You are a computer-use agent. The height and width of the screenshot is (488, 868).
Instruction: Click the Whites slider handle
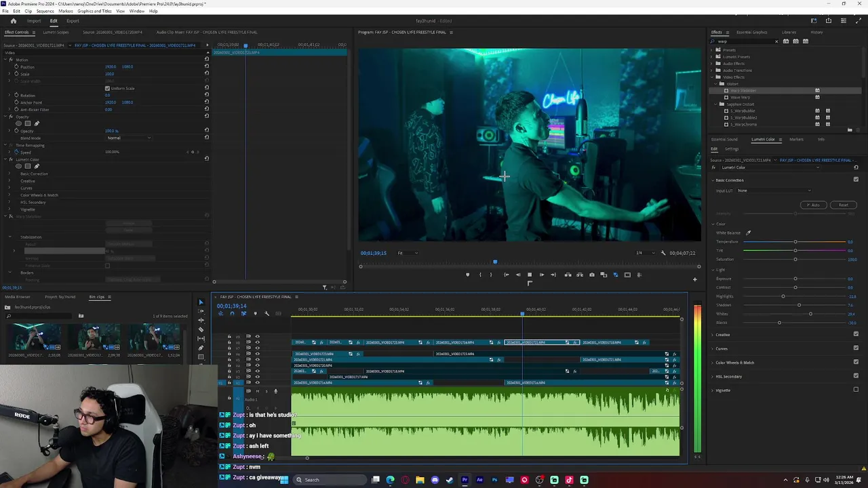pyautogui.click(x=810, y=314)
